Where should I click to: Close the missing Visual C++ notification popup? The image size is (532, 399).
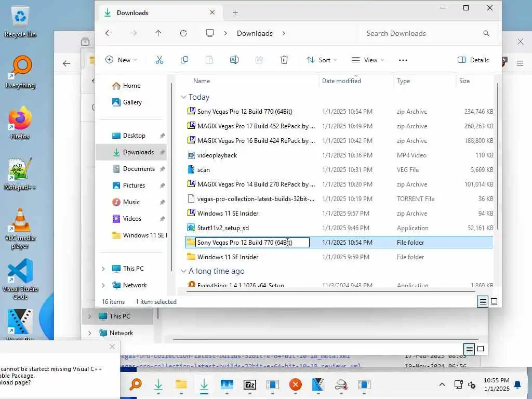pyautogui.click(x=112, y=347)
